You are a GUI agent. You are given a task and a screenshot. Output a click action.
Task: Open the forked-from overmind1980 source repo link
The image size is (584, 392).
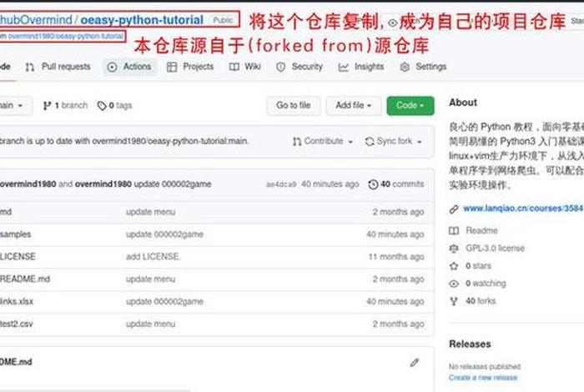tap(66, 36)
